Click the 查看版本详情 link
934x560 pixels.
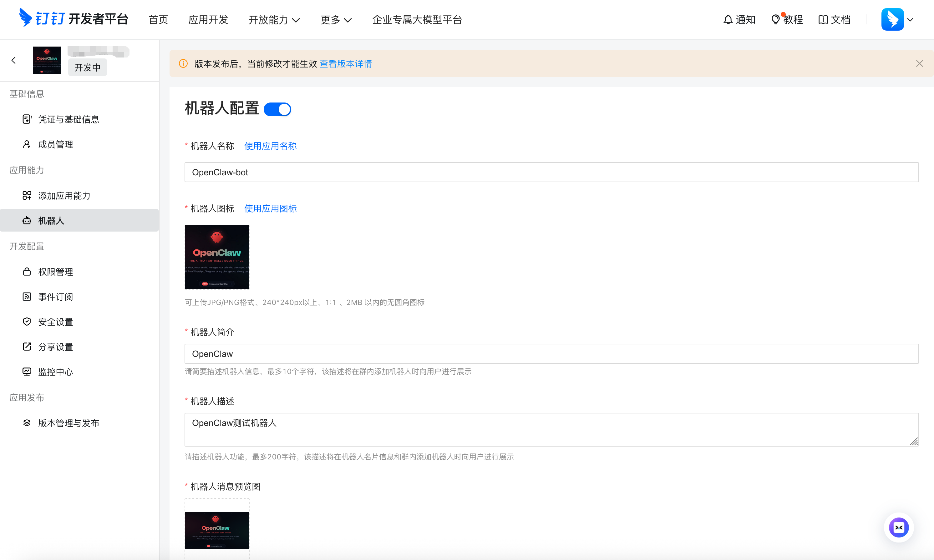click(x=346, y=64)
